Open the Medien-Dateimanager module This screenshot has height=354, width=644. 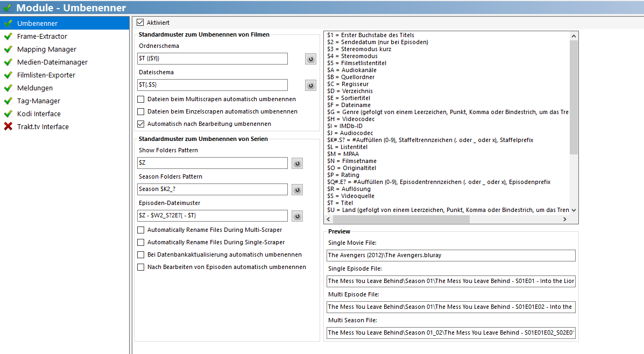[65, 62]
